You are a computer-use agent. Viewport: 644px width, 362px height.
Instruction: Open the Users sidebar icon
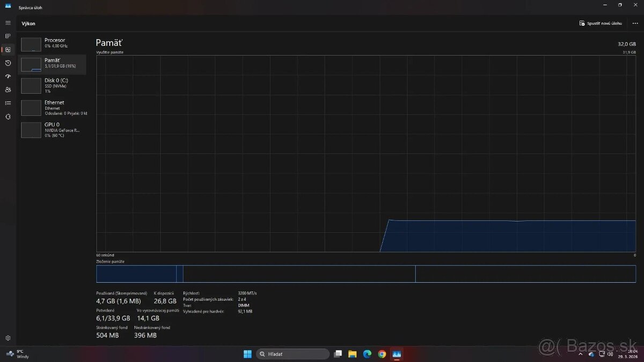pos(8,90)
